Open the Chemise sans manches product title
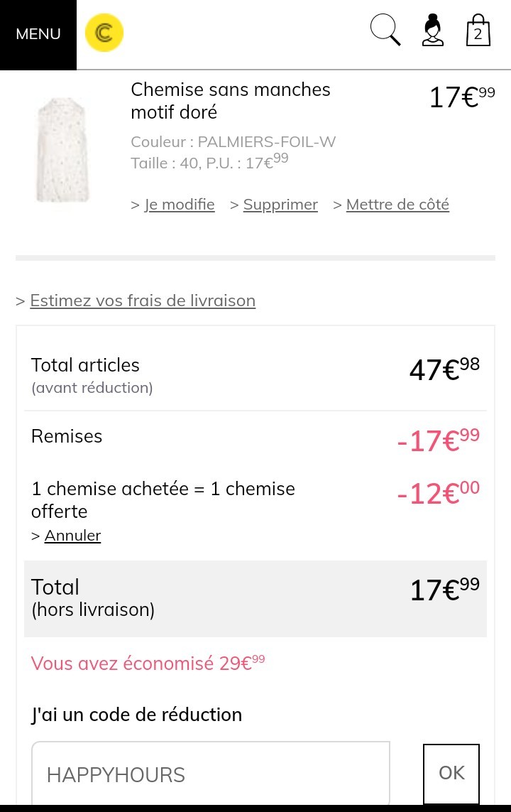511x812 pixels. tap(230, 101)
